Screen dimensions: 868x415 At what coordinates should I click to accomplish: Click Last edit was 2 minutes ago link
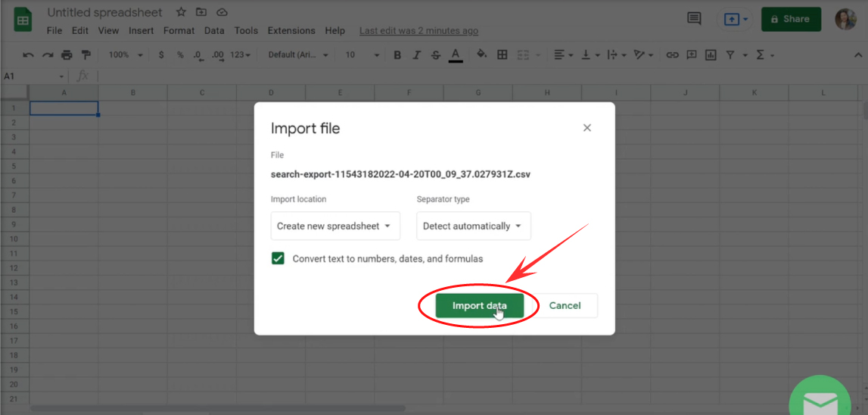pos(418,31)
